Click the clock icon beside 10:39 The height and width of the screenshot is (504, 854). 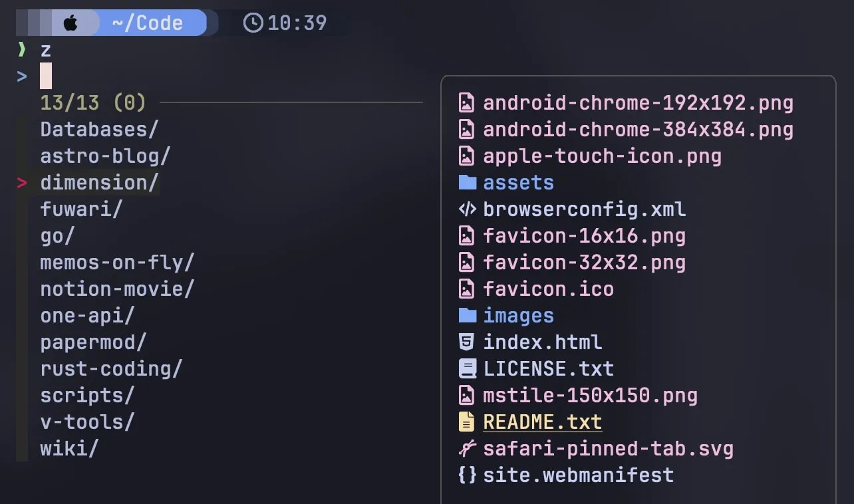click(x=253, y=23)
